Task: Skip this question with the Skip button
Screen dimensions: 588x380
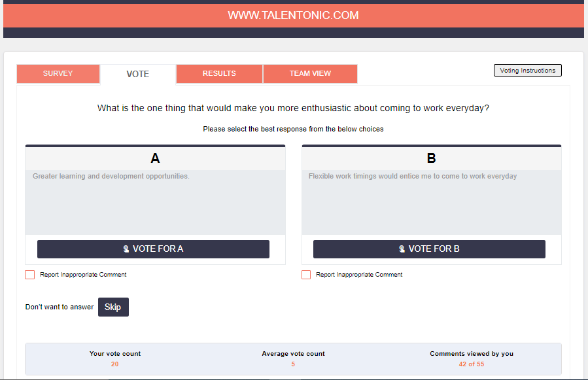Action: click(x=113, y=307)
